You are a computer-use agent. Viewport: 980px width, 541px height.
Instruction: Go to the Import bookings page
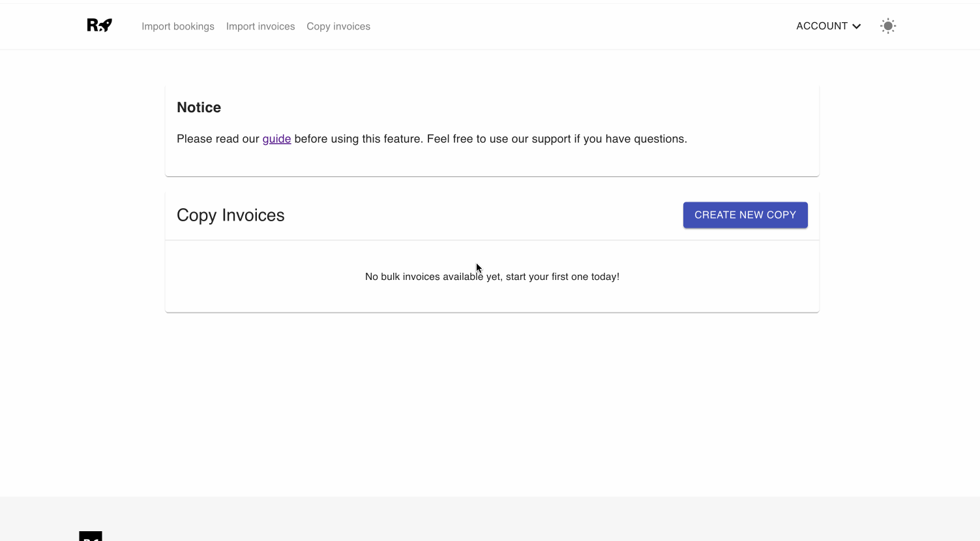point(177,26)
